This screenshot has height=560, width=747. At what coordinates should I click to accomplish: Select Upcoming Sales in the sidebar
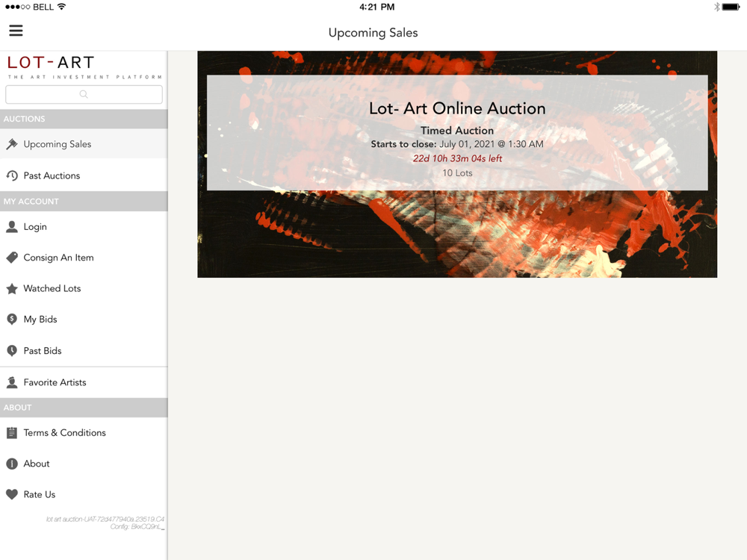coord(84,144)
